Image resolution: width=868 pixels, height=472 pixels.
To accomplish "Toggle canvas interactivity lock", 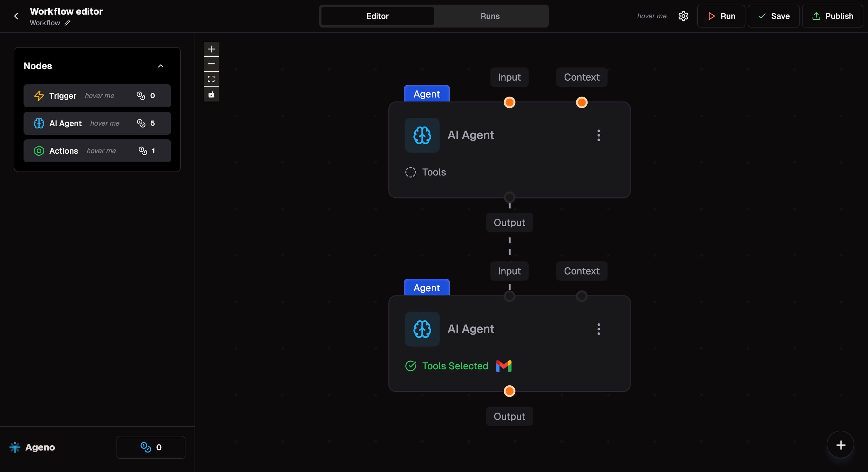I will 211,94.
